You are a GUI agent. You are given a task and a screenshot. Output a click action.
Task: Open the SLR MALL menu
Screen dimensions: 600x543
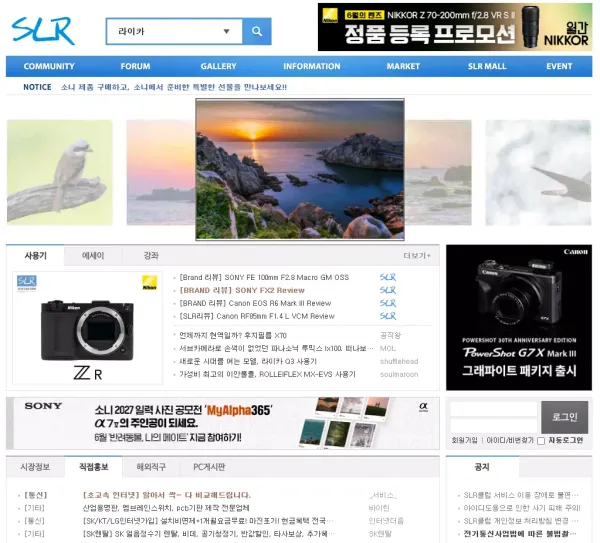tap(487, 66)
